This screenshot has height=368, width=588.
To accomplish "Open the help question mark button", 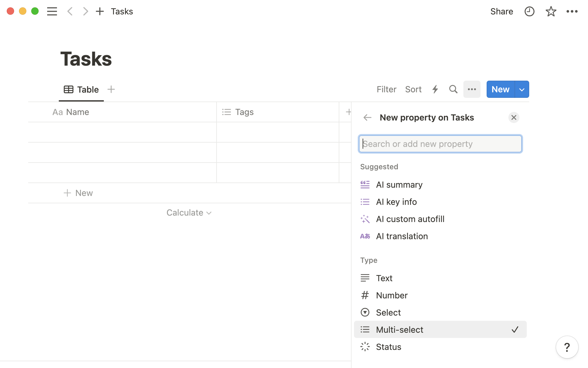I will click(567, 347).
